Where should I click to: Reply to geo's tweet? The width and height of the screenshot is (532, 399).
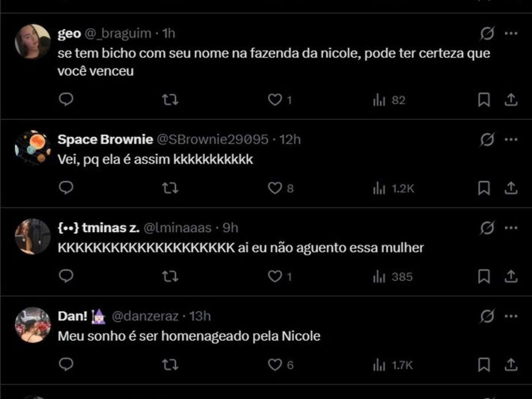pos(66,100)
